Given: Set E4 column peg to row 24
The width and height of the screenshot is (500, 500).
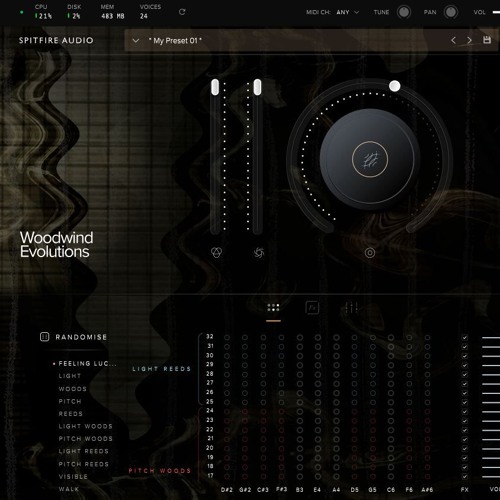Looking at the screenshot, I should click(318, 412).
